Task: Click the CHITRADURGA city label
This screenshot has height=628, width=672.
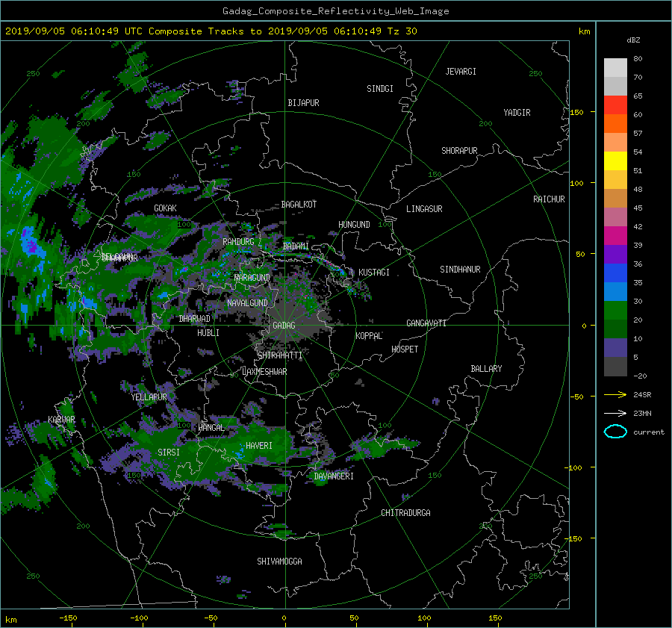Action: click(405, 513)
